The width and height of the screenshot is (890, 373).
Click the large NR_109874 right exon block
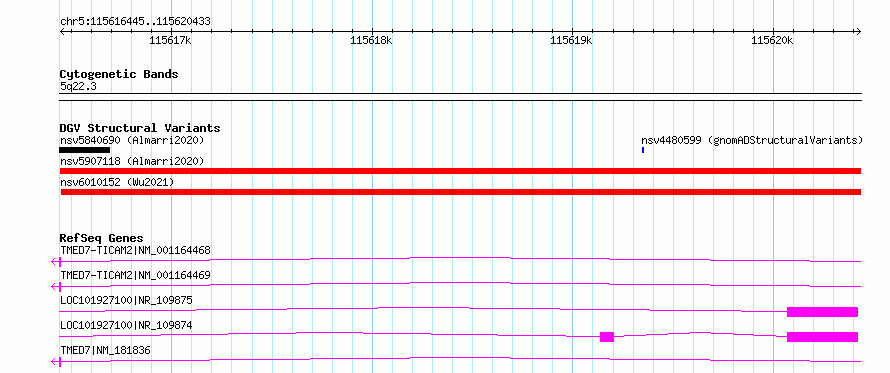click(x=822, y=337)
